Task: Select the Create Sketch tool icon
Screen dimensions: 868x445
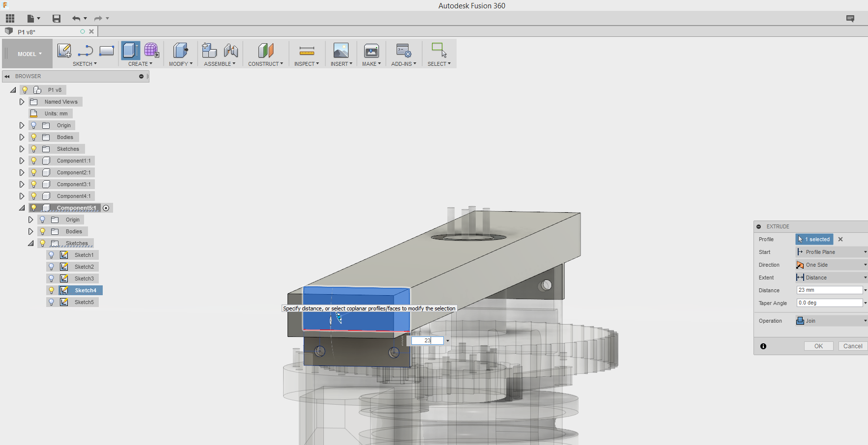Action: pos(64,50)
